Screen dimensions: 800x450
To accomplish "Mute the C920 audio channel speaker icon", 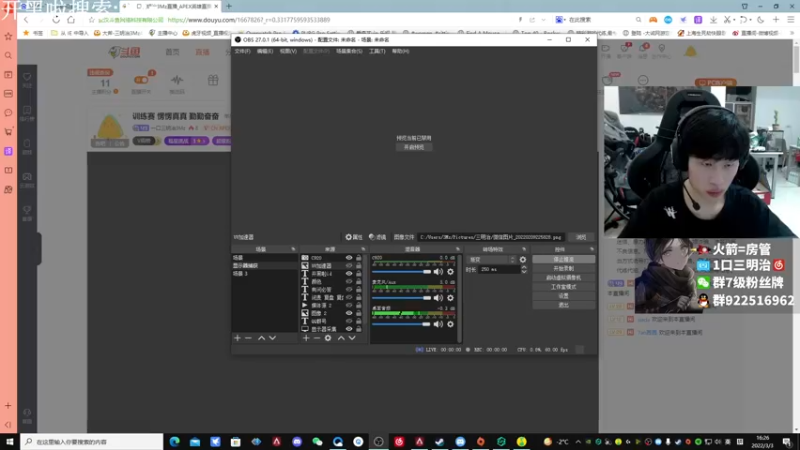I will click(438, 272).
